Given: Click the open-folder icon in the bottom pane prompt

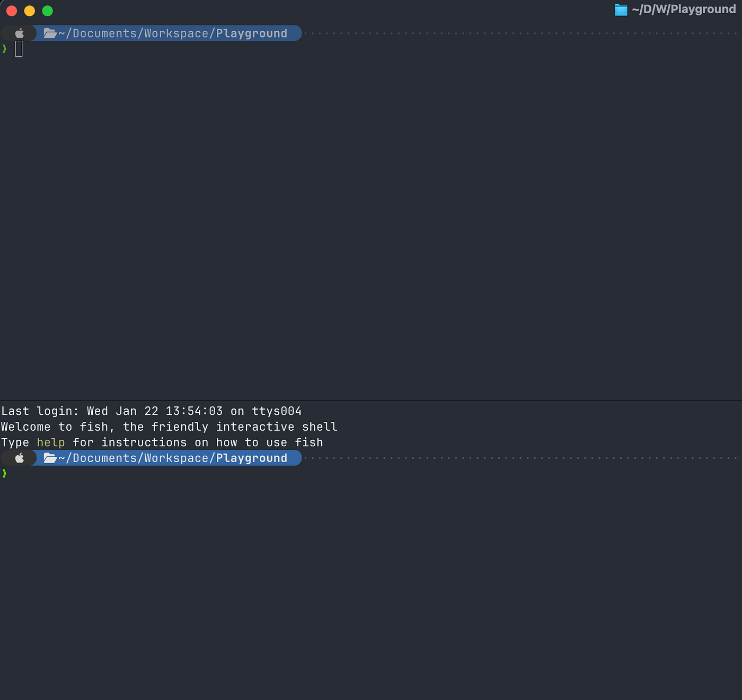Looking at the screenshot, I should [50, 458].
